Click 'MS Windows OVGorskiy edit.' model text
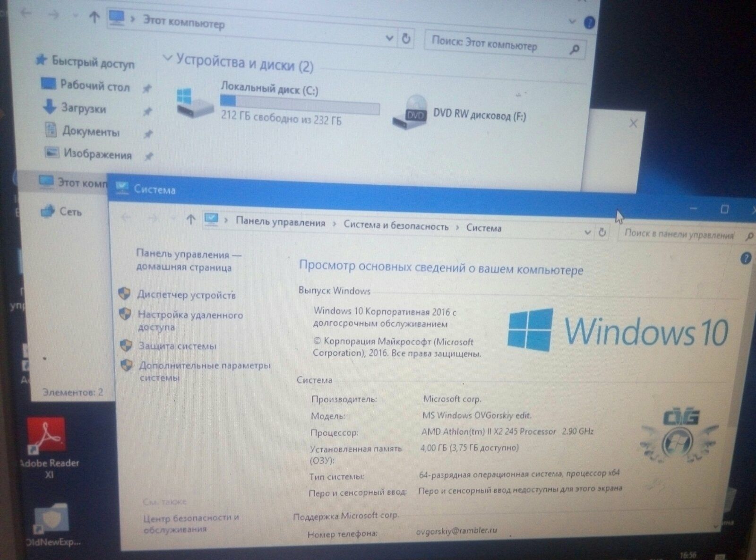The height and width of the screenshot is (560, 756). [x=477, y=415]
